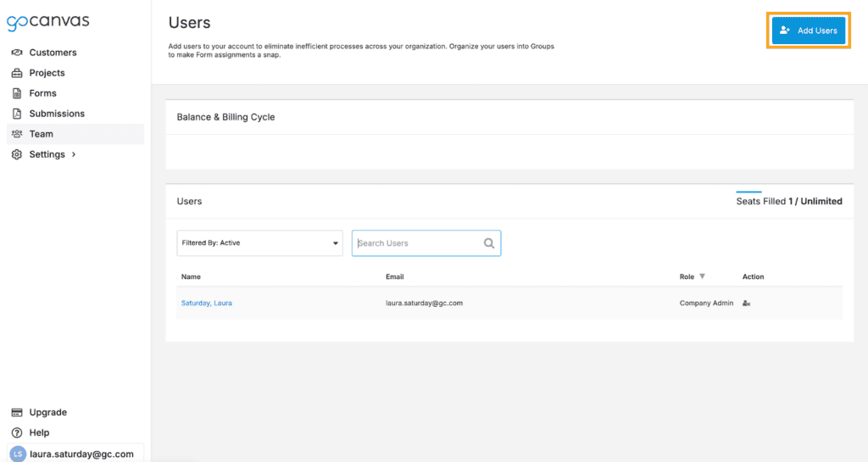
Task: Click the Balance & Billing Cycle heading
Action: coord(225,117)
